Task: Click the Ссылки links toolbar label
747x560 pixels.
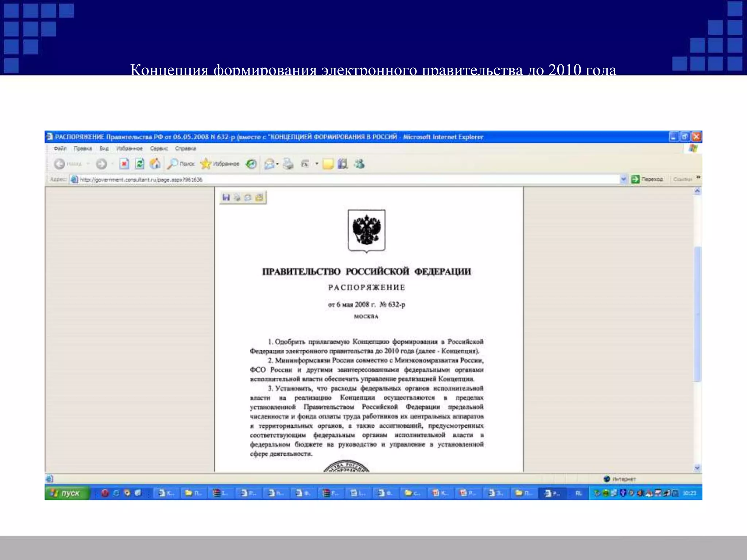Action: tap(682, 179)
